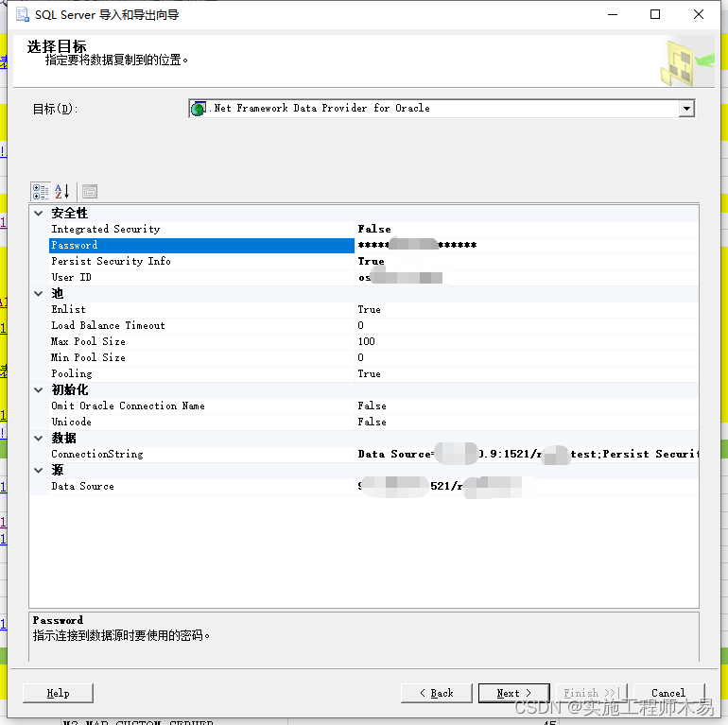
Task: Click the Persist Security Info True value
Action: 527,261
